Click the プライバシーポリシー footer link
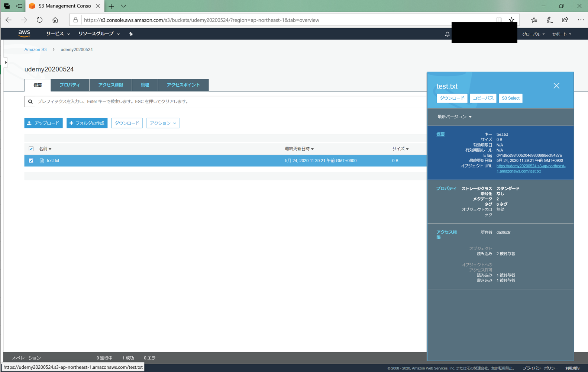Viewport: 588px width, 372px height. click(540, 368)
